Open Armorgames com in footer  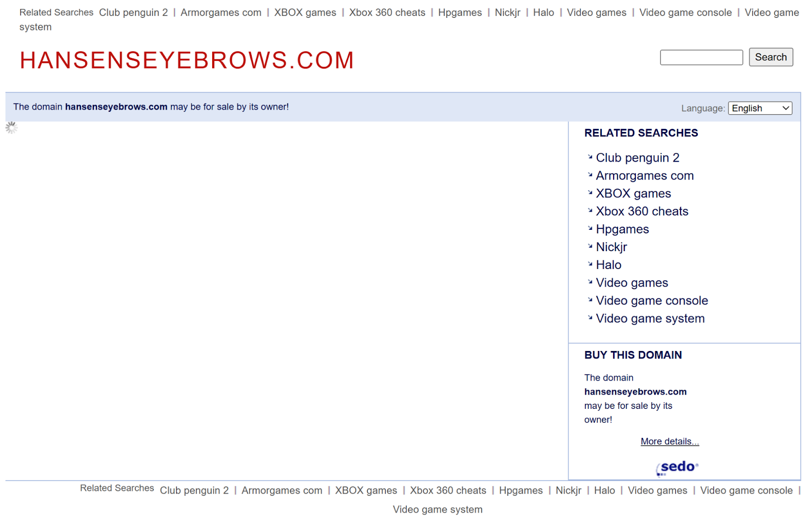tap(282, 491)
